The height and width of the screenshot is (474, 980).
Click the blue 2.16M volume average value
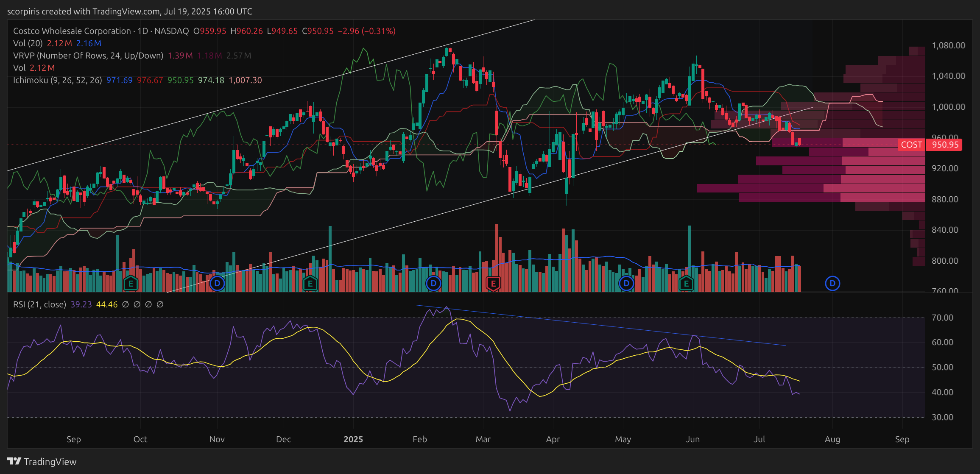pyautogui.click(x=89, y=43)
